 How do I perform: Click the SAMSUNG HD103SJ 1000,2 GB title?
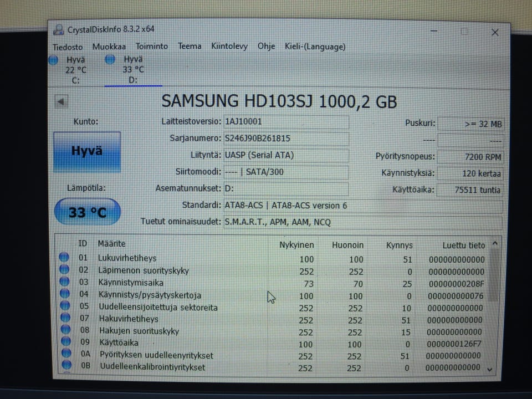click(x=279, y=101)
